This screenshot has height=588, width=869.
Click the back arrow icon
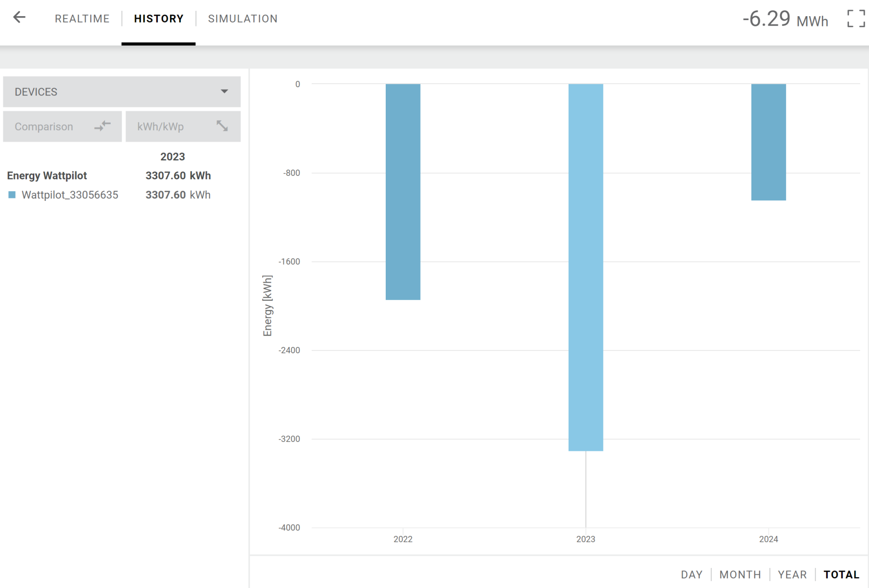click(19, 18)
